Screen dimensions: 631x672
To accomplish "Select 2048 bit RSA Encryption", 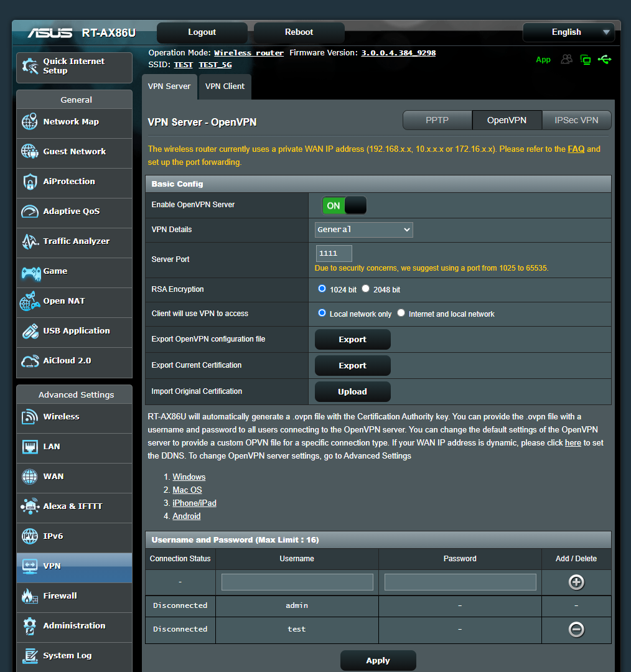I will 367,288.
